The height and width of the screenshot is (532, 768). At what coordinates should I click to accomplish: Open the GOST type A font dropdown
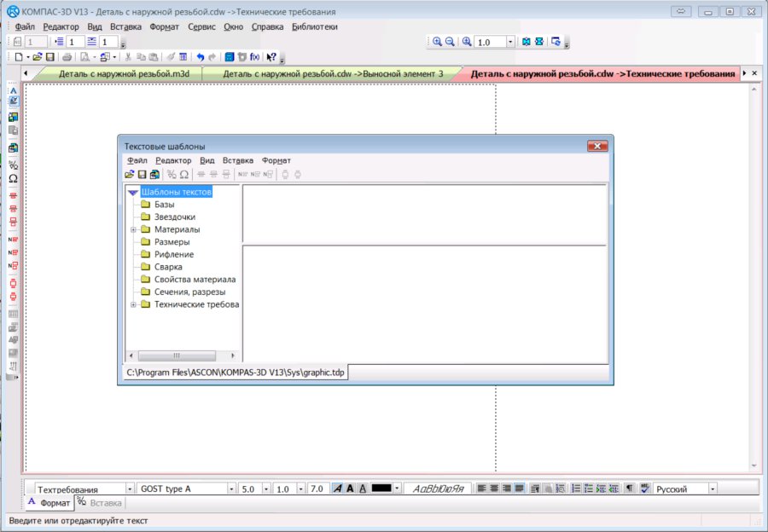[x=231, y=489]
